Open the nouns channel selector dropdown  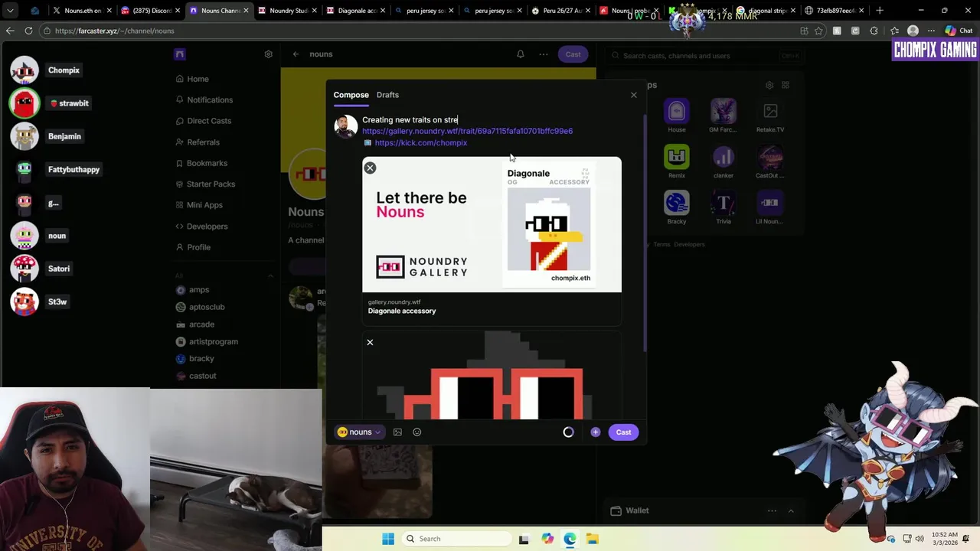click(359, 432)
